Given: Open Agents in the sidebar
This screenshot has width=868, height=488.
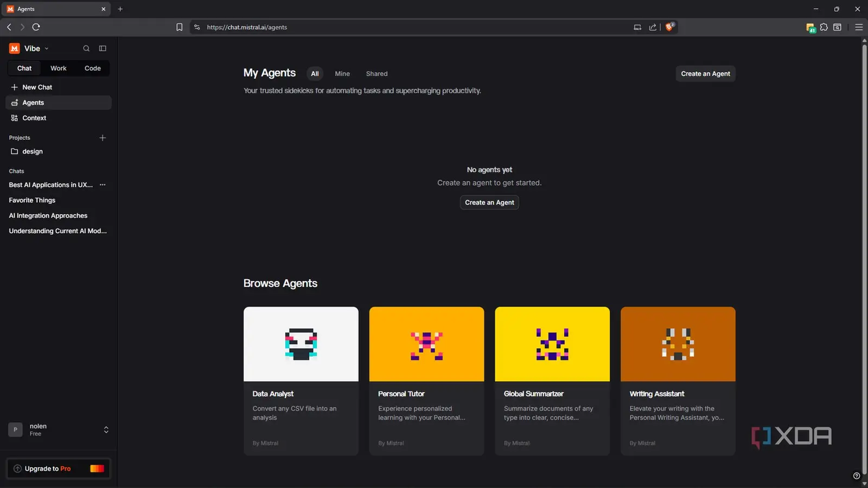Looking at the screenshot, I should pos(59,102).
